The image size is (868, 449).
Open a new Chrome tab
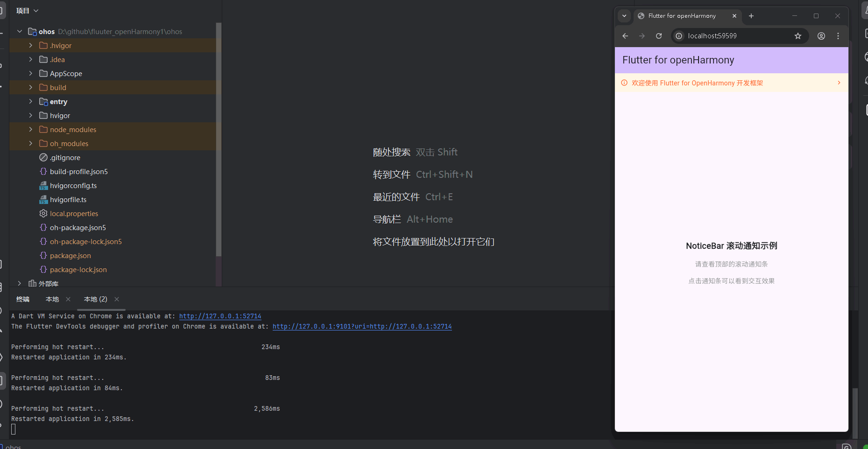point(751,16)
